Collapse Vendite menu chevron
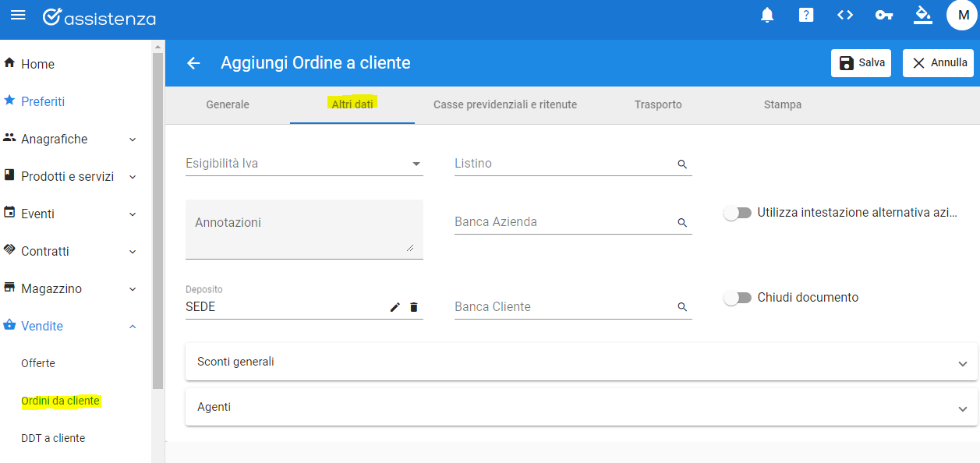Screen dimensions: 980x463 133,327
